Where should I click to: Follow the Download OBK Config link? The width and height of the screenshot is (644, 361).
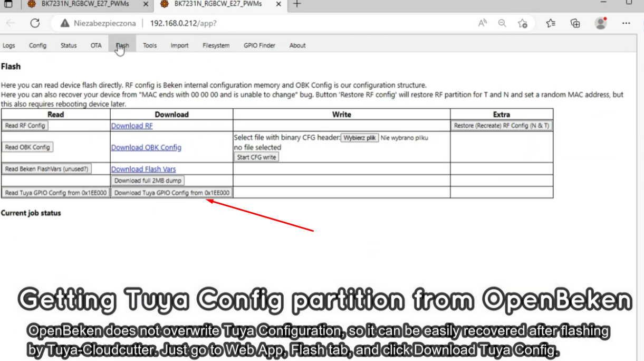[x=146, y=147]
